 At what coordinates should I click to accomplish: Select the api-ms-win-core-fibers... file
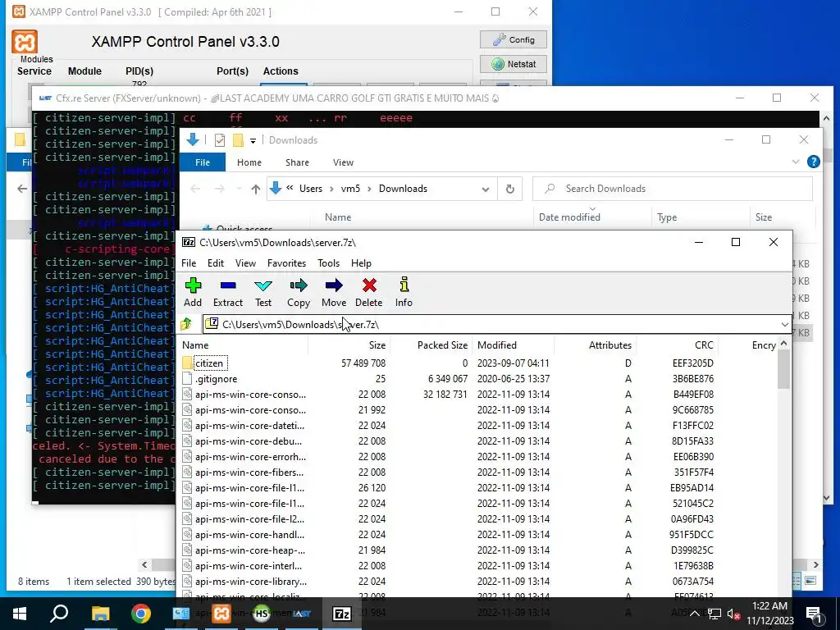coord(249,472)
